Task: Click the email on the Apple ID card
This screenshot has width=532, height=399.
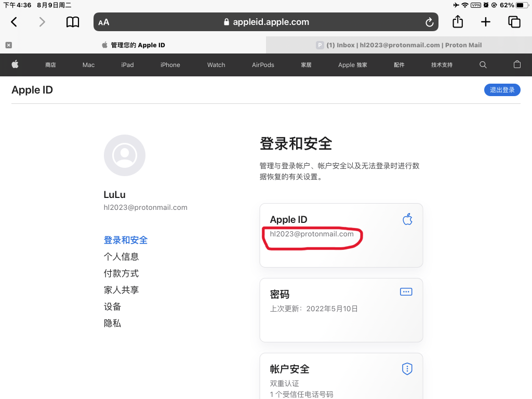Action: point(312,234)
